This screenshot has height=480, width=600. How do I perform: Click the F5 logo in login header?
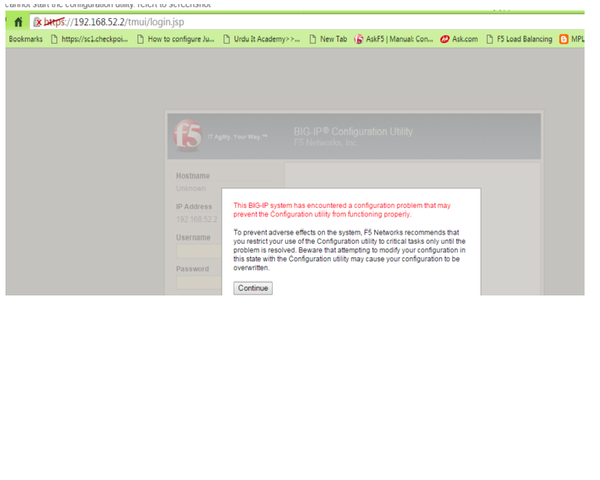coord(188,135)
